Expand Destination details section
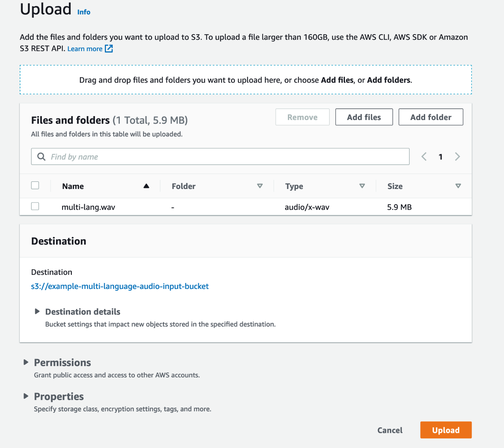The image size is (504, 448). (x=37, y=311)
